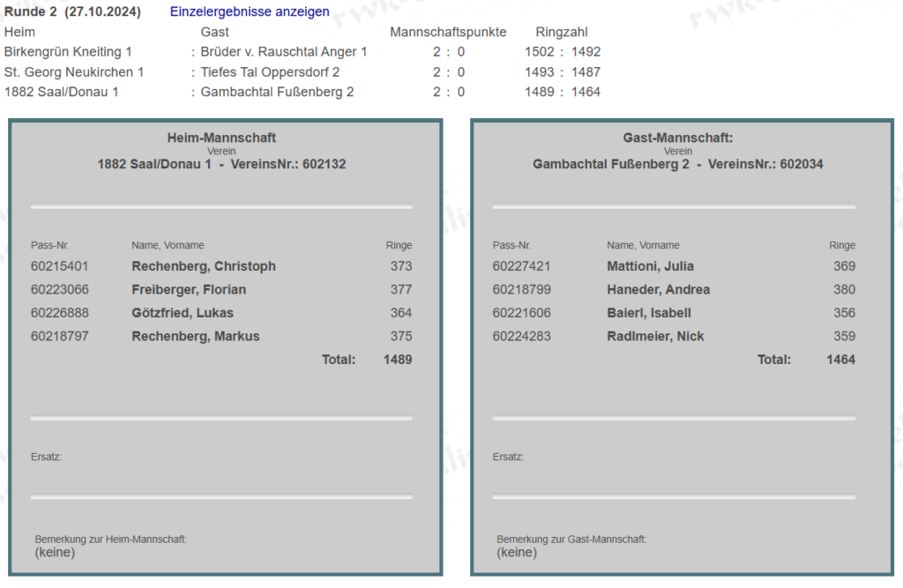Select Brüder v. Rauschtal Anger 1 guest team
Image resolution: width=903 pixels, height=588 pixels.
pyautogui.click(x=283, y=52)
